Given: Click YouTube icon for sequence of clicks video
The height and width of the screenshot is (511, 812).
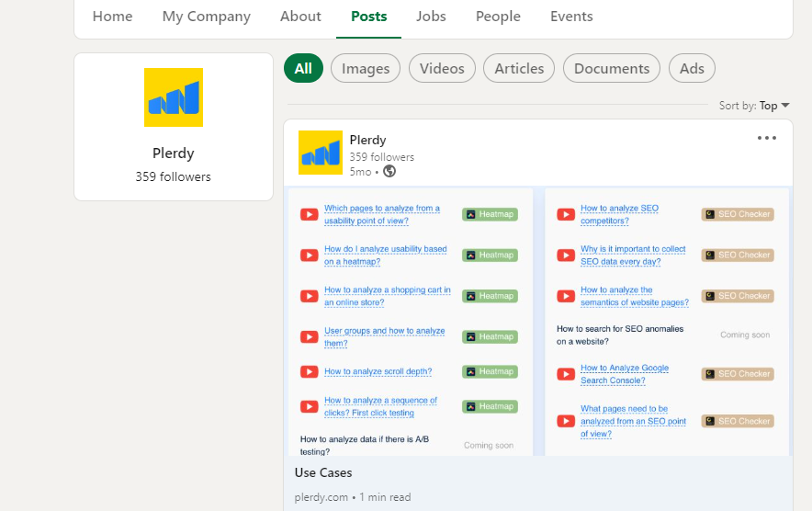Looking at the screenshot, I should [310, 407].
